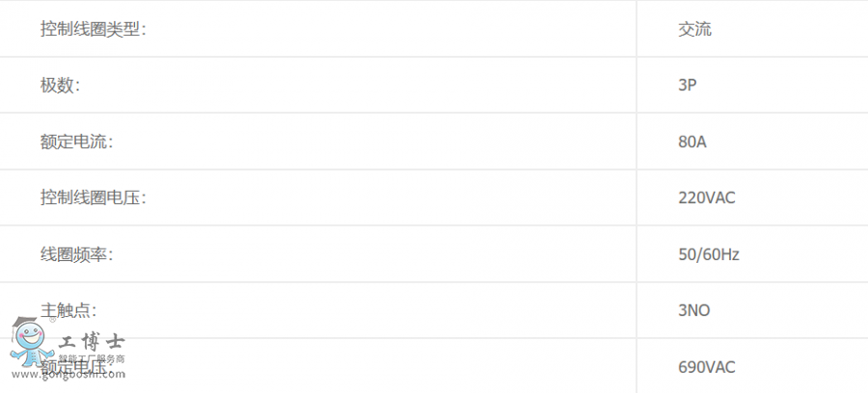Select the 80A rated current value
This screenshot has width=868, height=393.
tap(692, 142)
